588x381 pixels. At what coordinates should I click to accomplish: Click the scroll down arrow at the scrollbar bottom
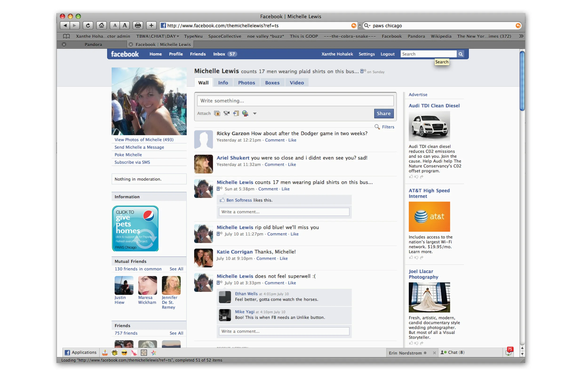(522, 354)
